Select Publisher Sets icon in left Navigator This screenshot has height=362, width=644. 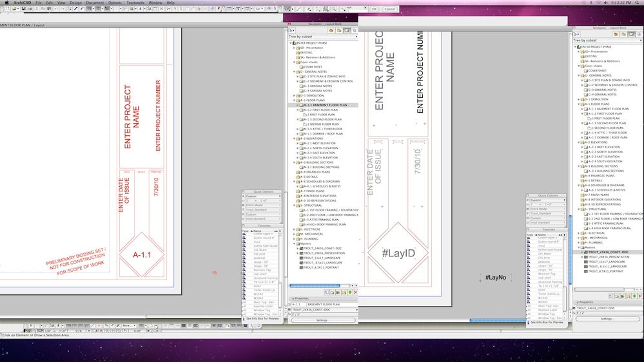click(x=355, y=30)
